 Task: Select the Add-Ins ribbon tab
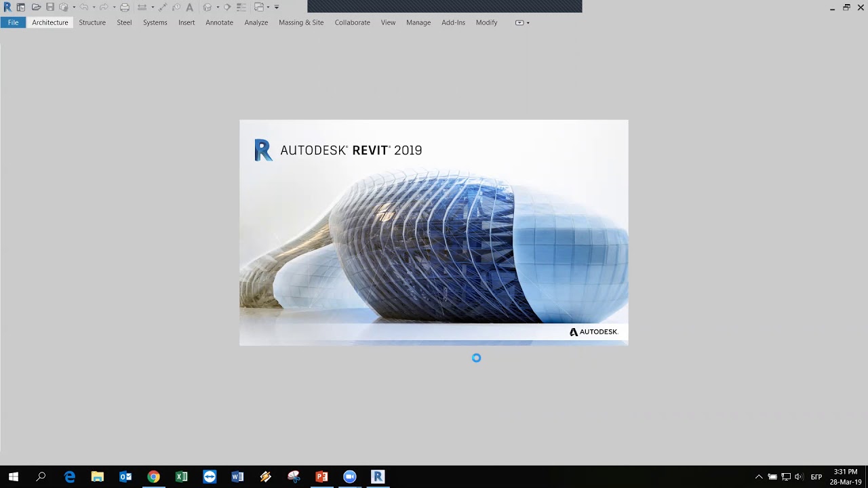pyautogui.click(x=453, y=22)
